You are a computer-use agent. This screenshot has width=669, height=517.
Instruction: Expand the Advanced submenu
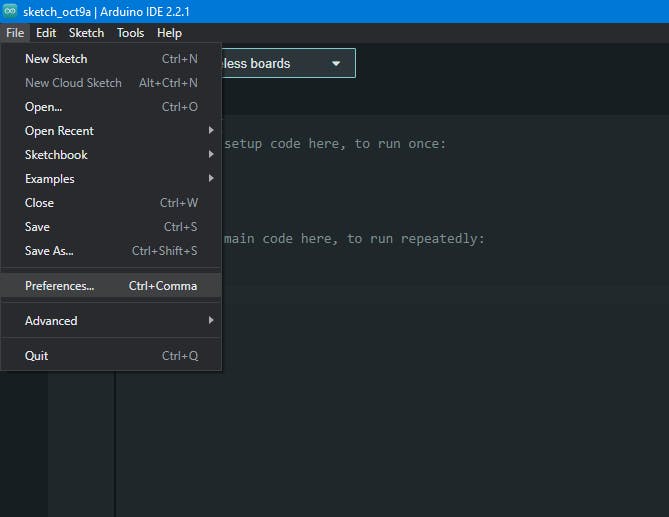(x=111, y=320)
